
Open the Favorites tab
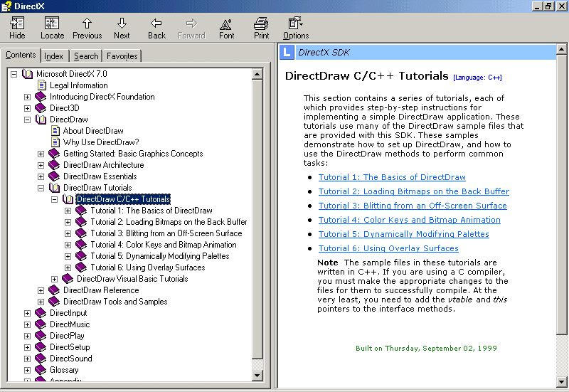(122, 56)
